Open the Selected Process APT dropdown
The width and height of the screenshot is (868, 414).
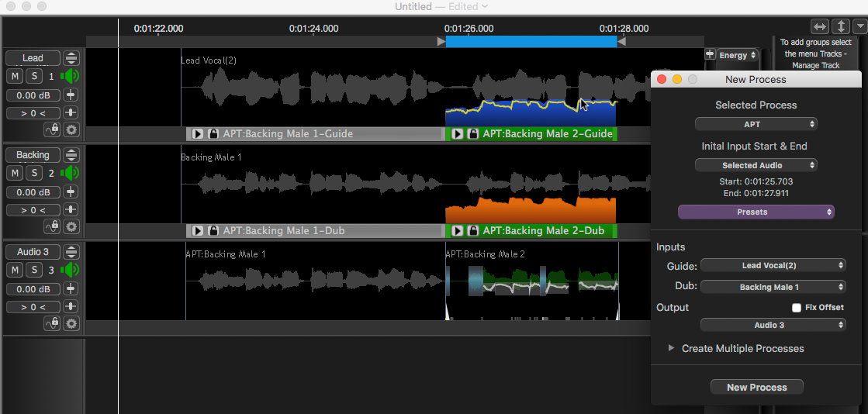756,124
